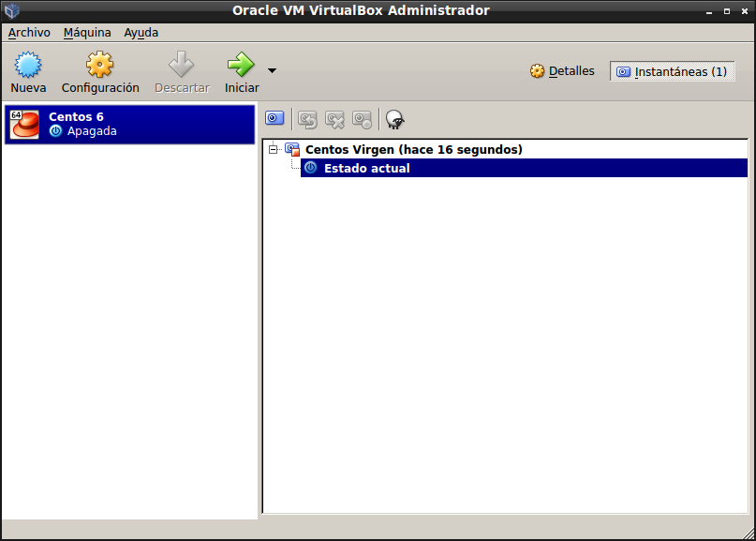Click the delete snapshot icon
The height and width of the screenshot is (541, 756).
[x=334, y=119]
